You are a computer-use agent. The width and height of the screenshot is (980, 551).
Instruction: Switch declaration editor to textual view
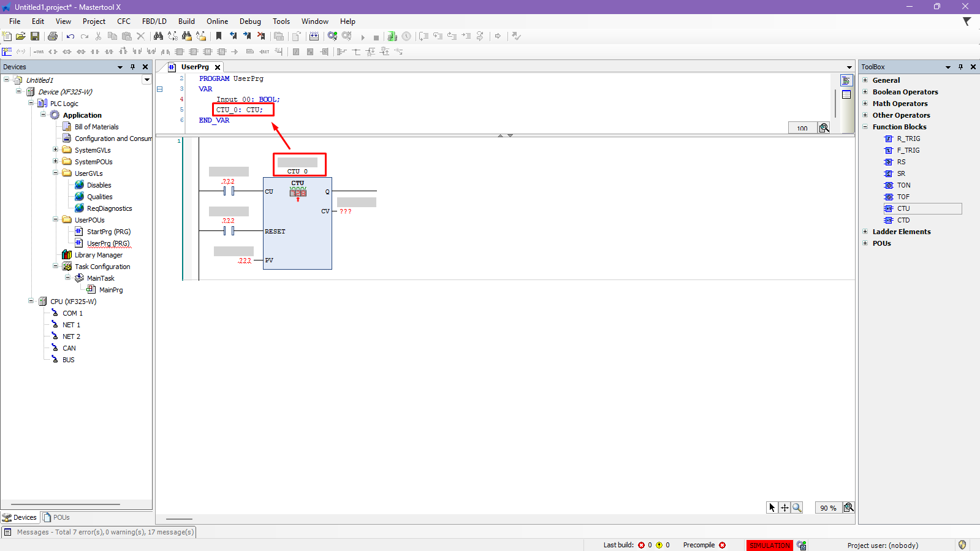tap(846, 81)
